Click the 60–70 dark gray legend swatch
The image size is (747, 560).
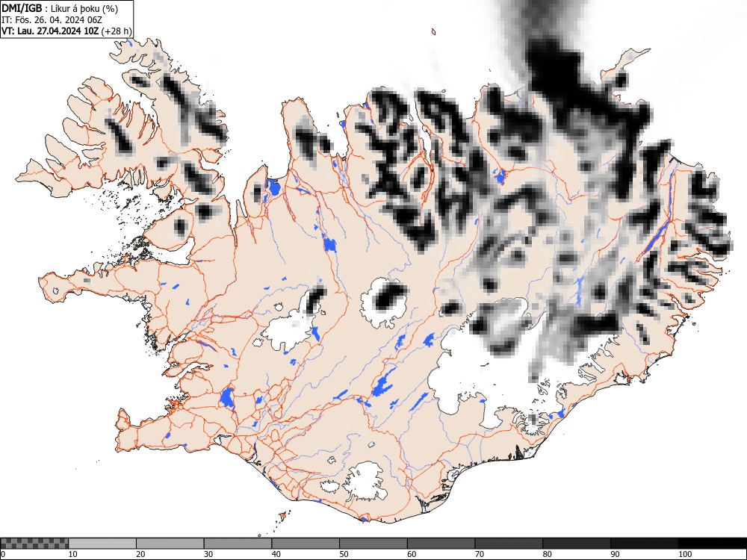click(441, 544)
